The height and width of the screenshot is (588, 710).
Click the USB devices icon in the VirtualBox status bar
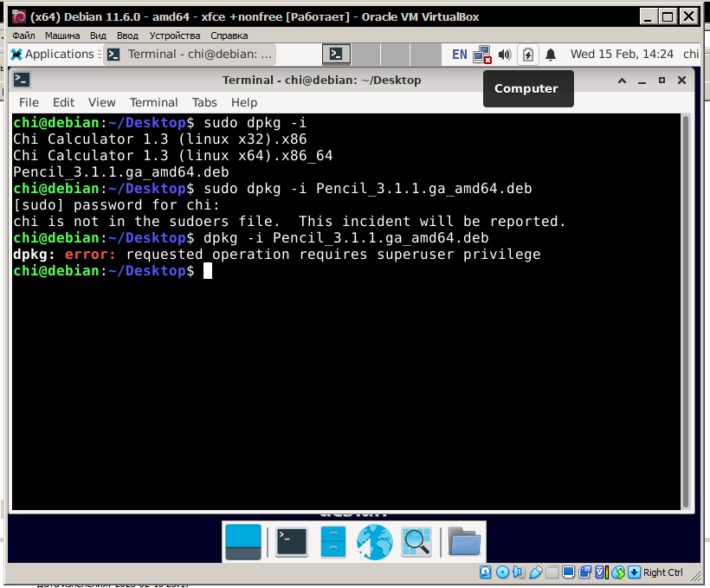tap(535, 572)
